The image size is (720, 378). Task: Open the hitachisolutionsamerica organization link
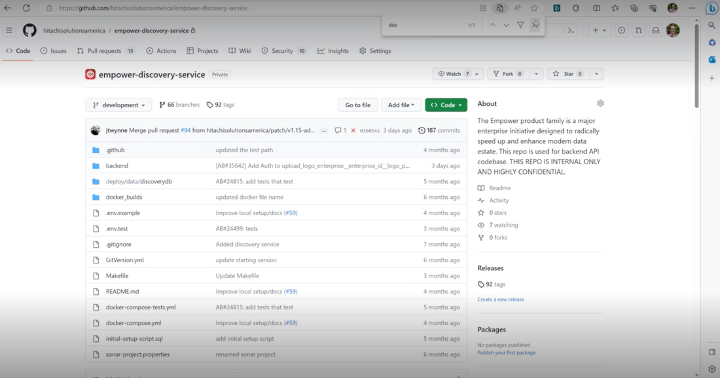74,31
